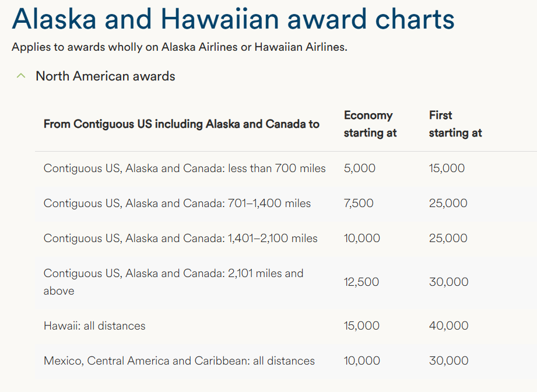Click the 'Economy starting at' column header

370,124
